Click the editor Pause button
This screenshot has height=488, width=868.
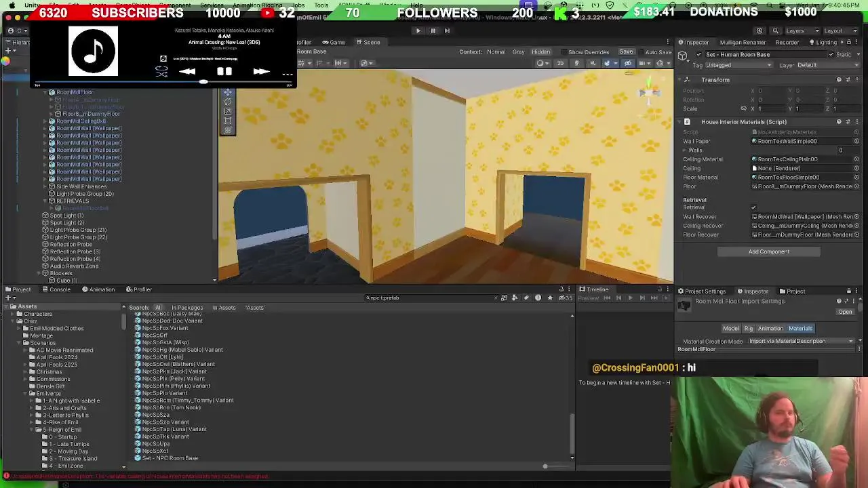pos(433,30)
